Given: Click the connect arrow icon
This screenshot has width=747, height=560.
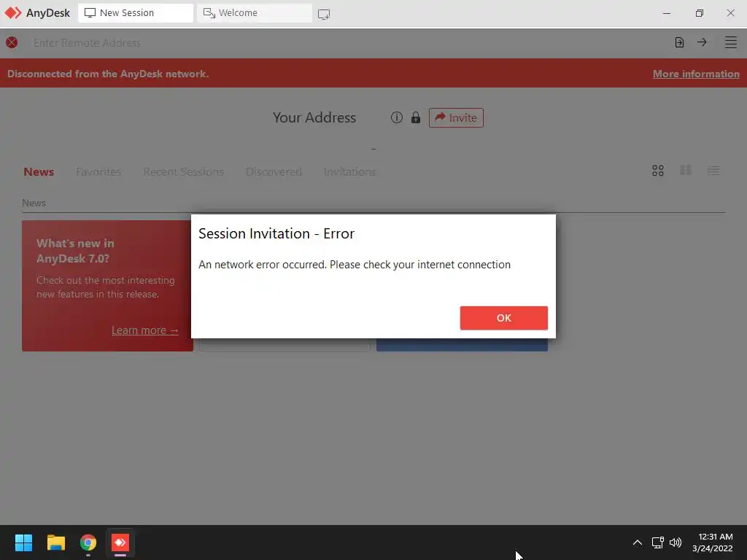Looking at the screenshot, I should [x=702, y=42].
